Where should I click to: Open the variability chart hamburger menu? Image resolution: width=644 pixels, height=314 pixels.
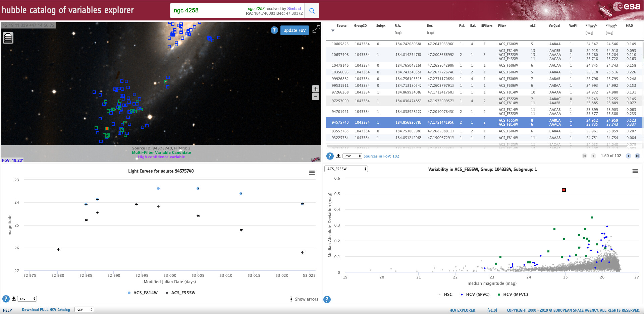[635, 171]
